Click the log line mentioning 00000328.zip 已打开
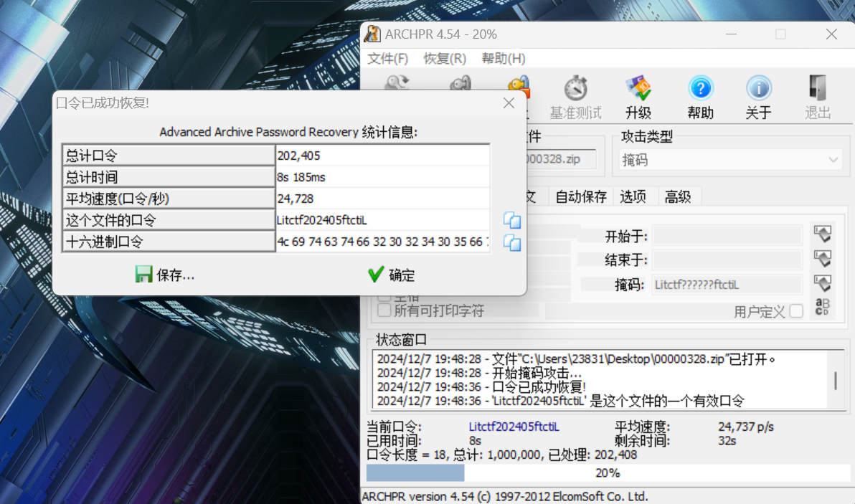Screen dimensions: 855x504 (x=576, y=359)
